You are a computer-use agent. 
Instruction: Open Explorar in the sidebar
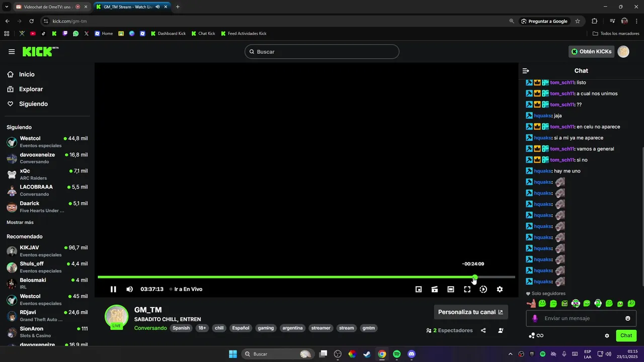tap(31, 89)
